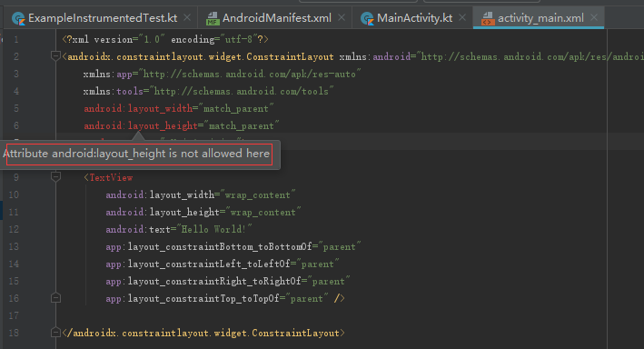Click android:layout_height="wrap_content" on line 11
This screenshot has width=644, height=349.
click(203, 212)
